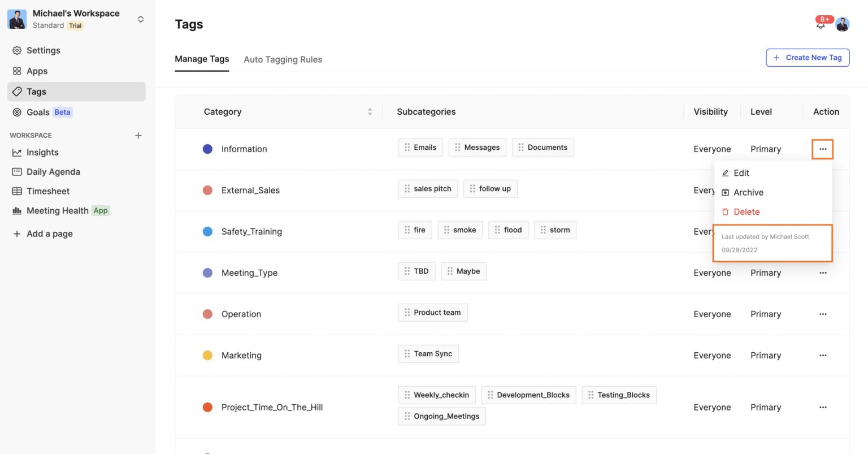Click the Information category color dot
This screenshot has height=454, width=868.
click(x=207, y=149)
